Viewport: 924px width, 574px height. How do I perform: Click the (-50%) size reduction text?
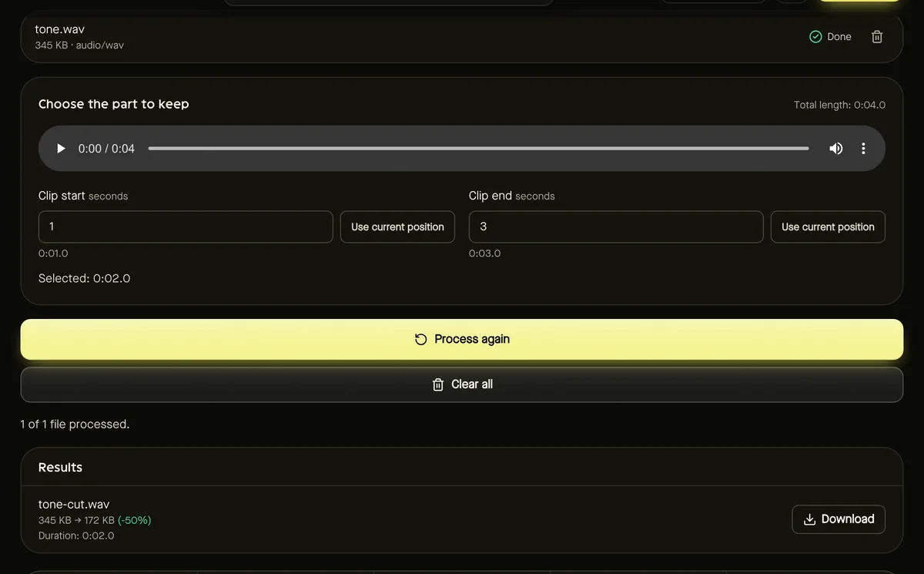tap(134, 520)
